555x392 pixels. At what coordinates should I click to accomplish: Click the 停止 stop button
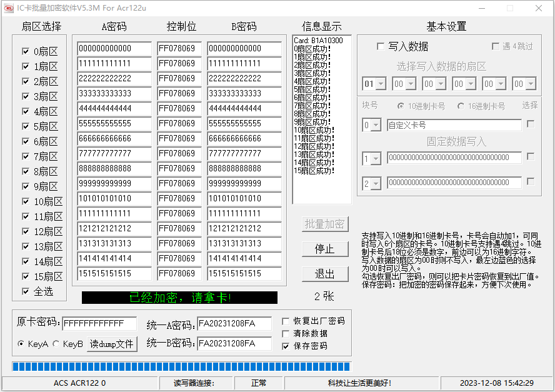(325, 249)
